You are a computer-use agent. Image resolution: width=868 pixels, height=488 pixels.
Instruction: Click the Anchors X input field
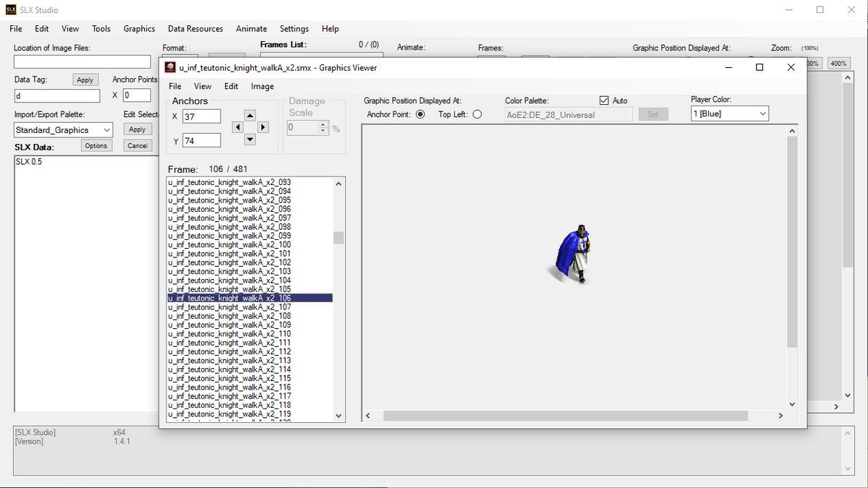(202, 116)
